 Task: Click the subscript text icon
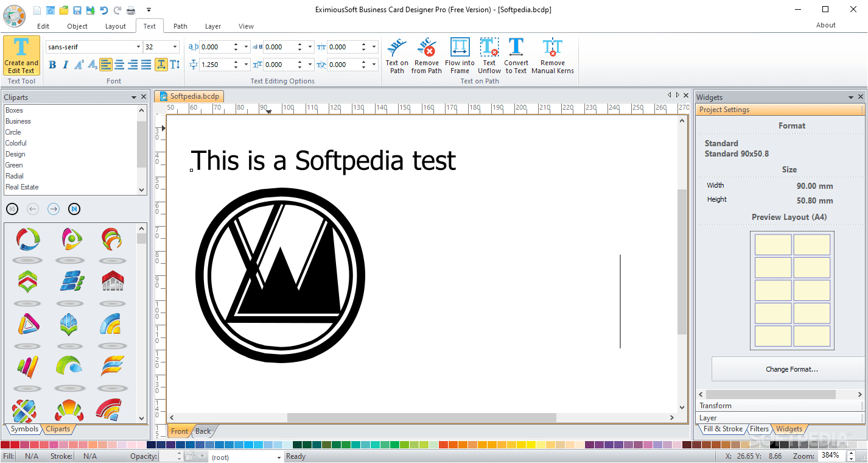pyautogui.click(x=92, y=65)
